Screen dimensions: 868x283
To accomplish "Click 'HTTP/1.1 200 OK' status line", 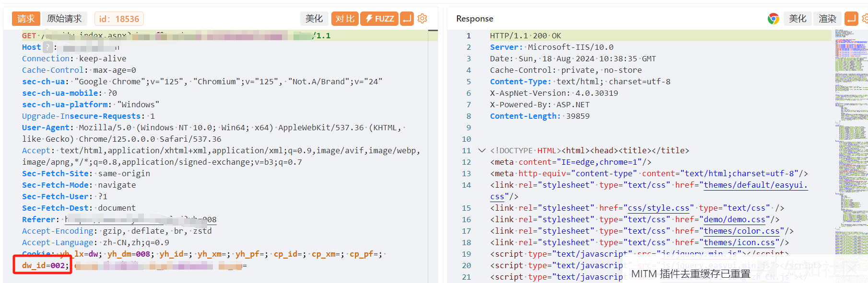I will coord(525,35).
